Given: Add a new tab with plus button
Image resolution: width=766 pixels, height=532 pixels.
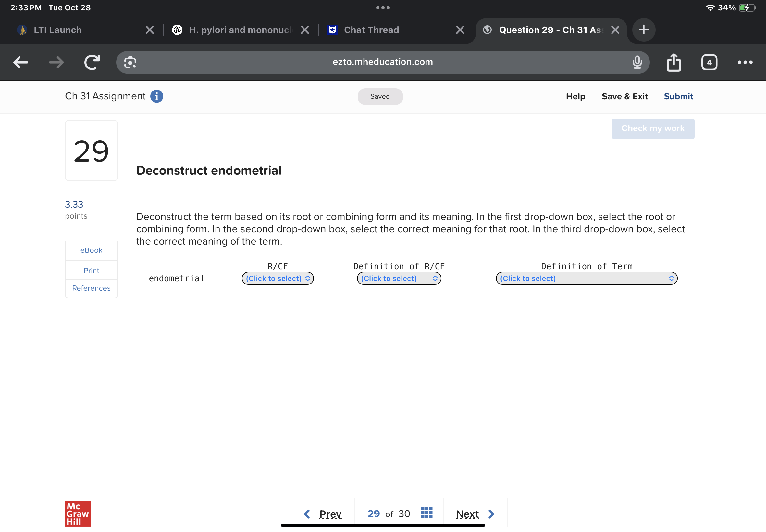Looking at the screenshot, I should click(x=643, y=30).
